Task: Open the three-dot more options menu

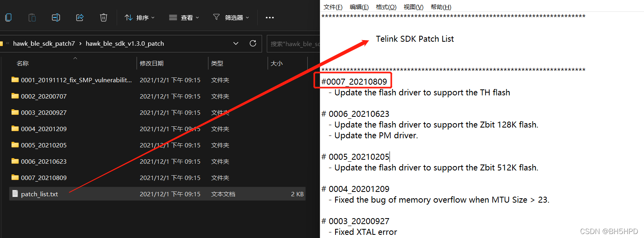Action: point(270,17)
